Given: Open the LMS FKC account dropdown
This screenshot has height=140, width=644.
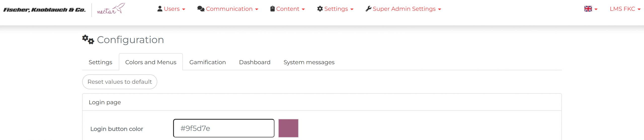Looking at the screenshot, I should 625,9.
